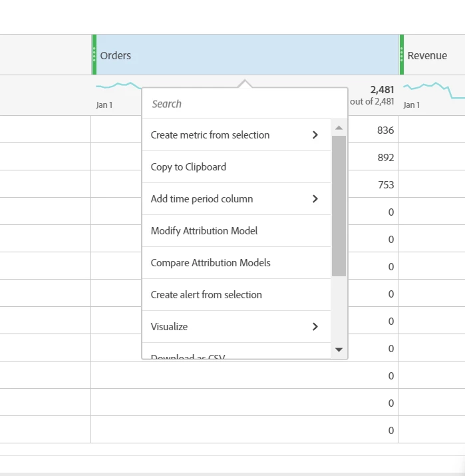Click the Revenue column drag handle

click(402, 55)
